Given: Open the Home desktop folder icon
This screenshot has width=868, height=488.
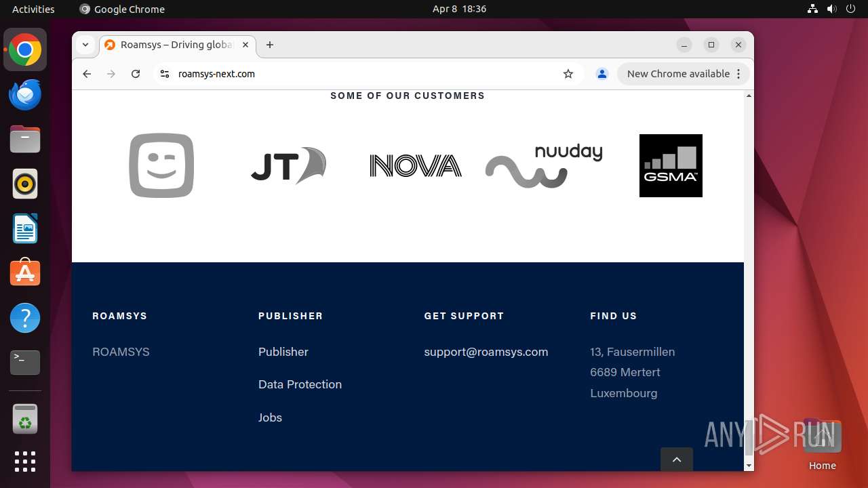Looking at the screenshot, I should [822, 444].
